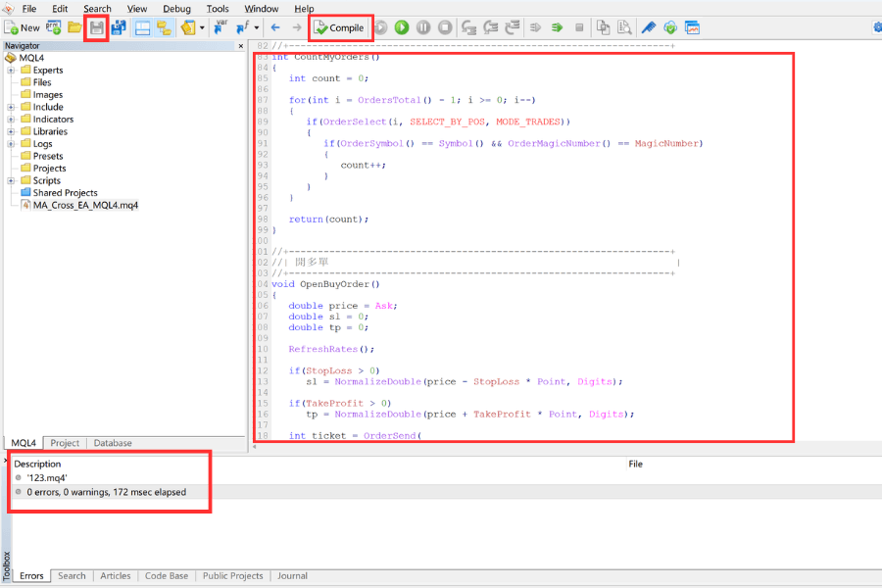Click the green shield cloud icon
882x588 pixels.
pyautogui.click(x=670, y=27)
